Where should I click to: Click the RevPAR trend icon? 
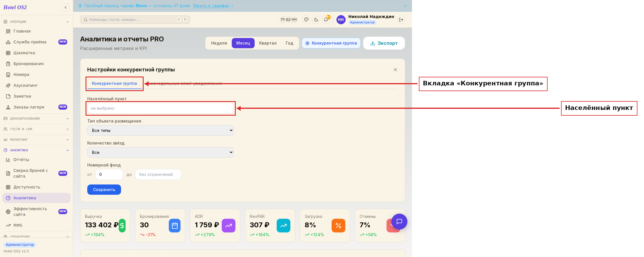pos(284,226)
